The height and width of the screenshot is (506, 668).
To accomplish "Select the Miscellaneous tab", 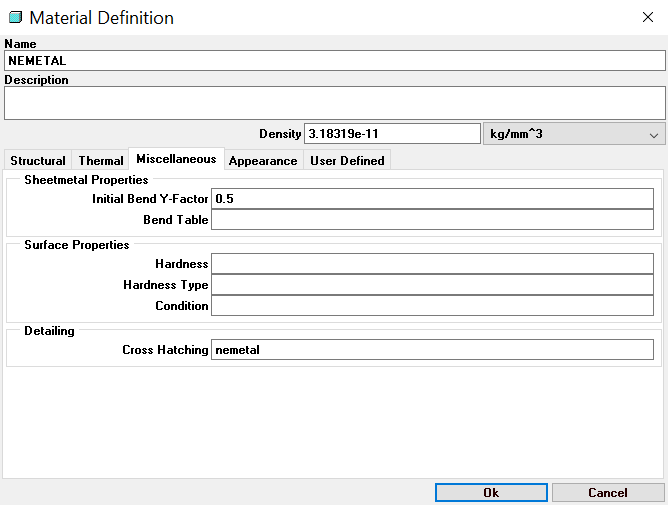I will point(176,160).
